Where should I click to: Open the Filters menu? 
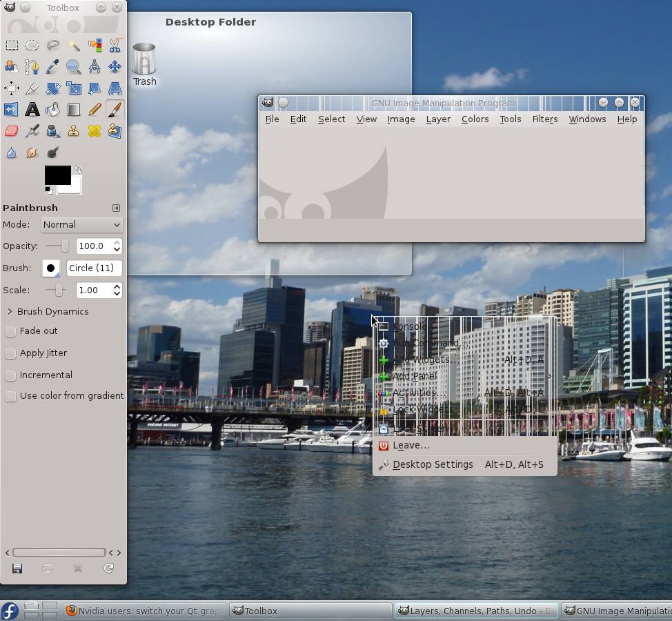click(544, 119)
